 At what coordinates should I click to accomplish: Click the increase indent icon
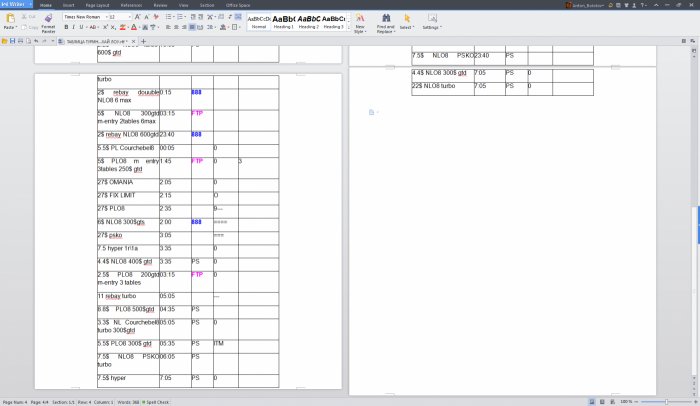[x=201, y=17]
